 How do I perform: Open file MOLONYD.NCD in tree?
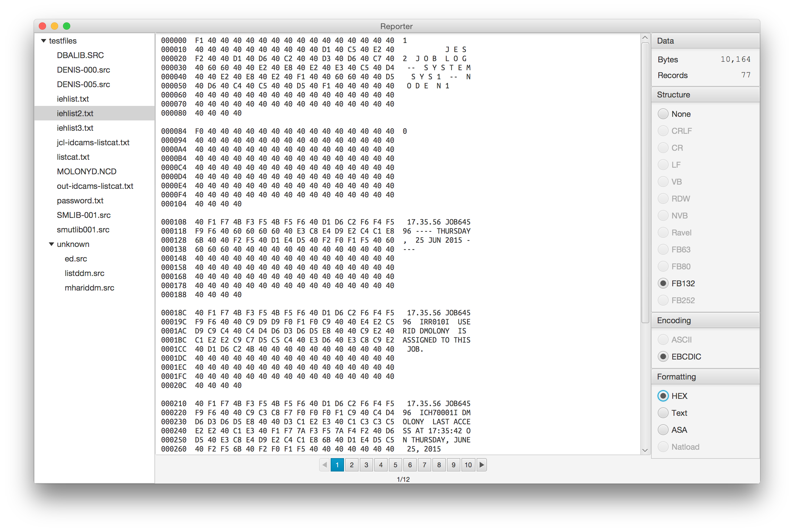click(x=87, y=172)
